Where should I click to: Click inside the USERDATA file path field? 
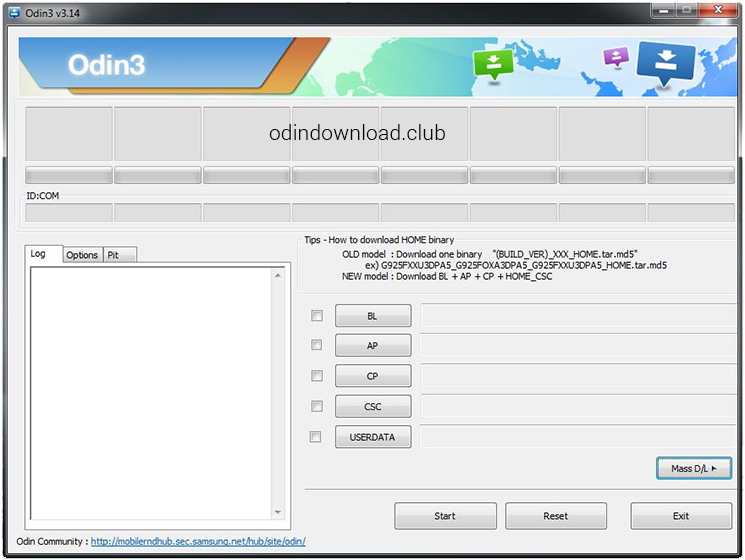point(578,437)
